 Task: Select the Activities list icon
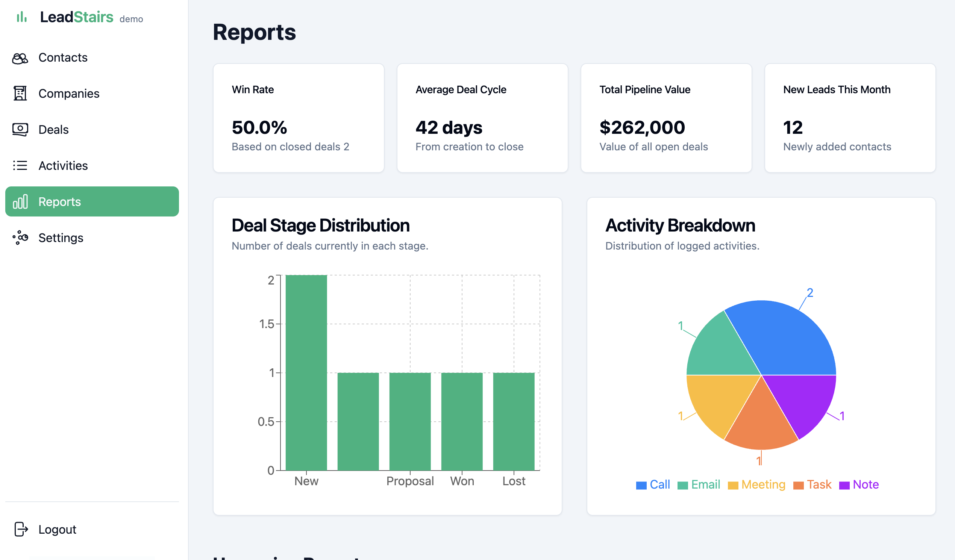[20, 165]
